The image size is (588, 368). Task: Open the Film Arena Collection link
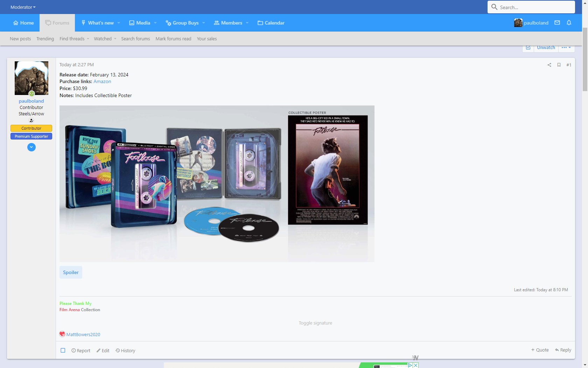click(x=80, y=310)
